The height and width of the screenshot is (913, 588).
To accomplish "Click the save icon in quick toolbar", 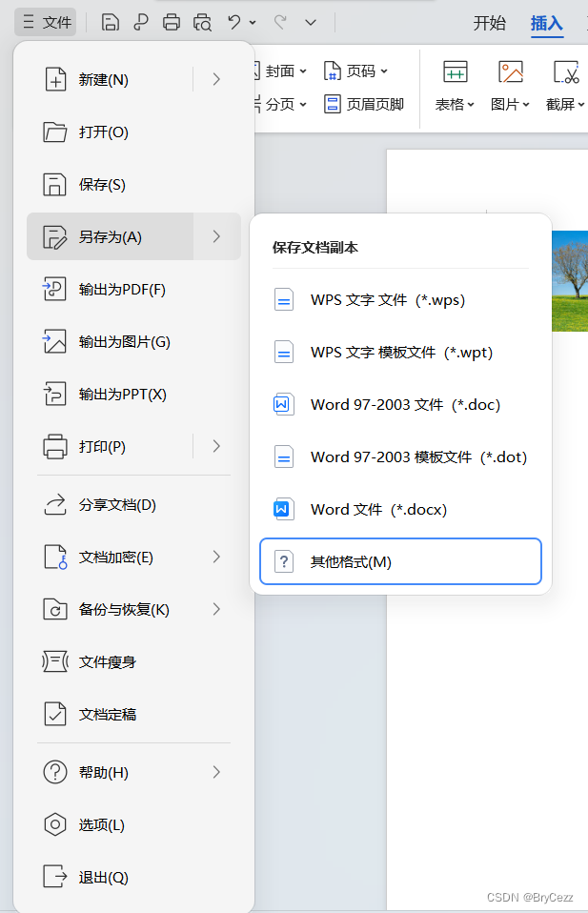I will (x=110, y=22).
